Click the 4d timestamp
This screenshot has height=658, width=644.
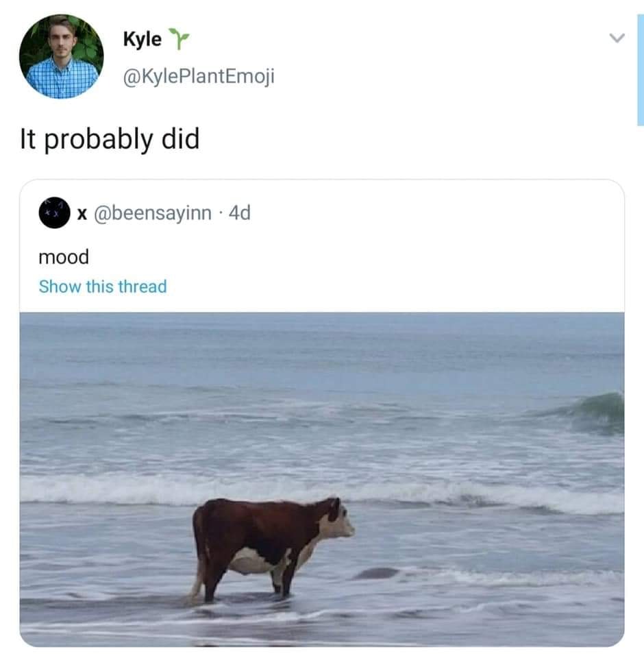pyautogui.click(x=240, y=214)
